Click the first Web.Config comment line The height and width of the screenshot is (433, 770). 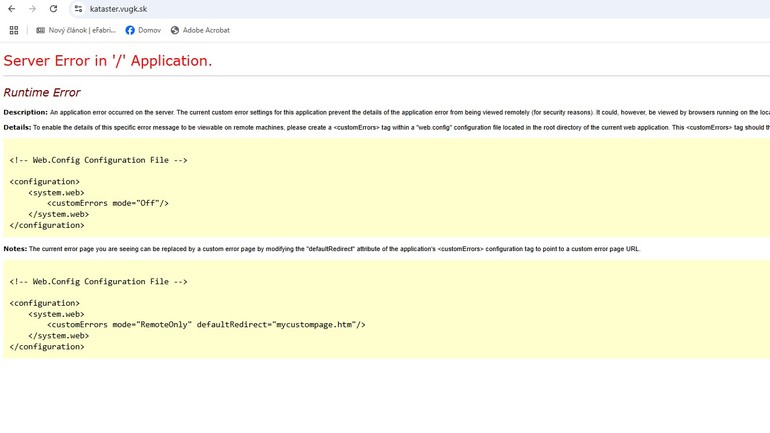click(98, 160)
